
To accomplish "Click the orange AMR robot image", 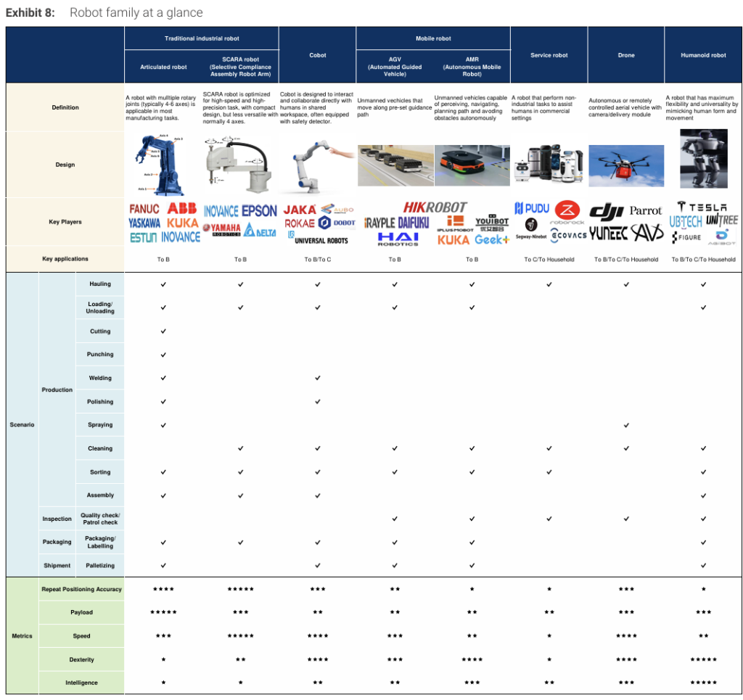I will pos(472,165).
